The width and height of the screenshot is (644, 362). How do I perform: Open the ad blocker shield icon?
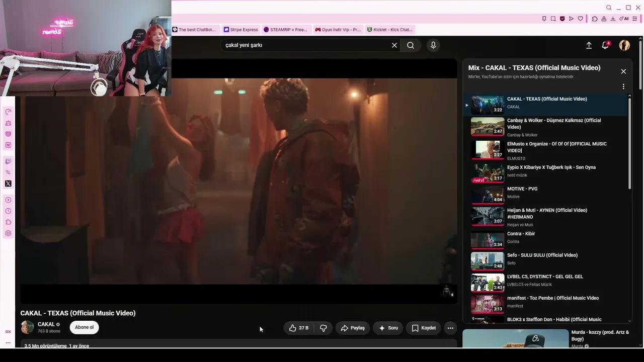(562, 19)
